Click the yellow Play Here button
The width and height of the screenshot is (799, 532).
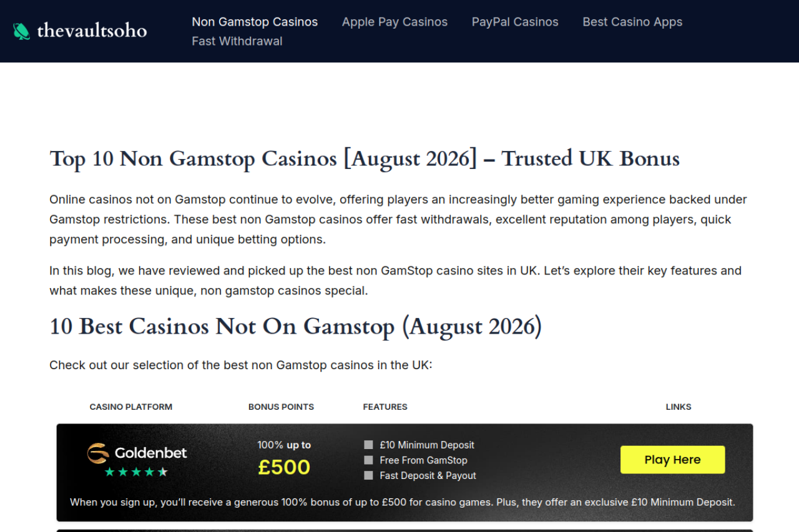tap(672, 460)
